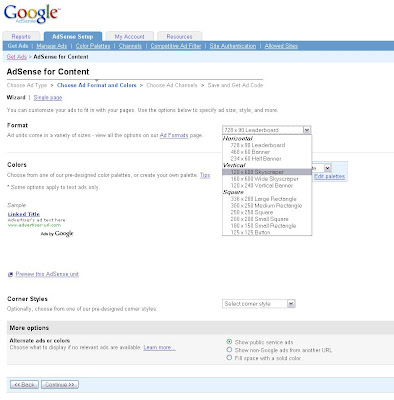Open Get Ads in the sub-navigation bar
This screenshot has height=400, width=394.
18,46
